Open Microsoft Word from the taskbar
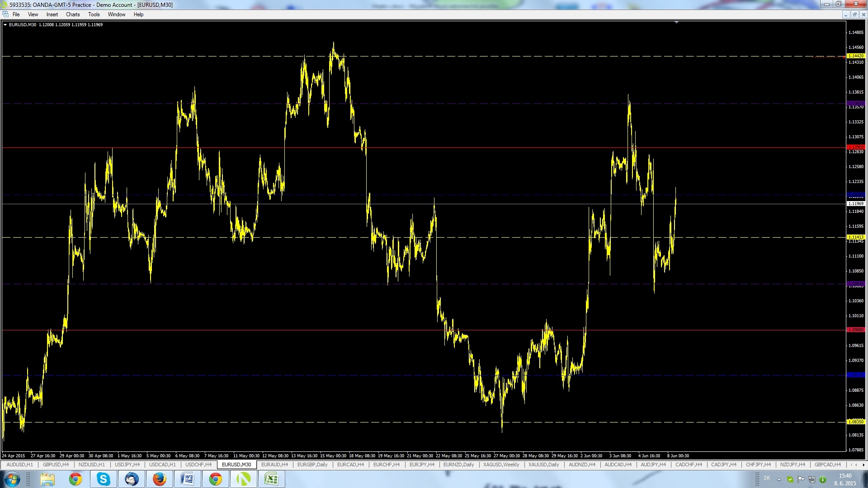This screenshot has height=488, width=868. (187, 479)
